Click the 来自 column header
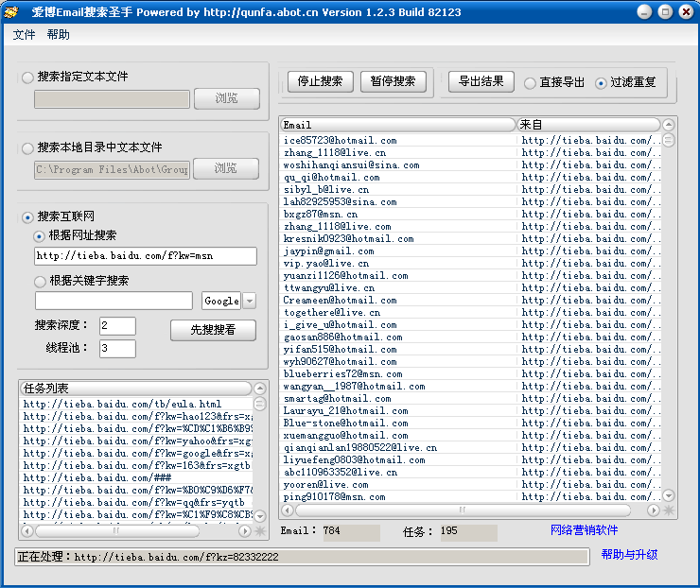The width and height of the screenshot is (700, 588). click(x=588, y=125)
